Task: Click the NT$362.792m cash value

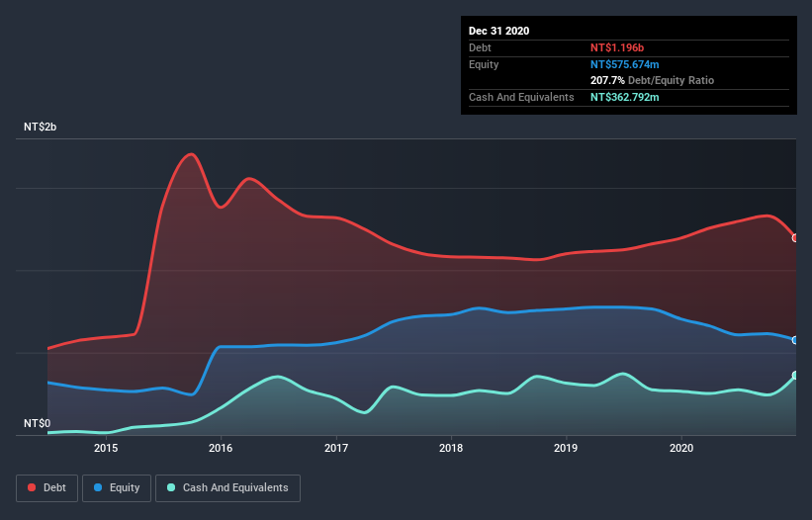Action: (x=624, y=97)
